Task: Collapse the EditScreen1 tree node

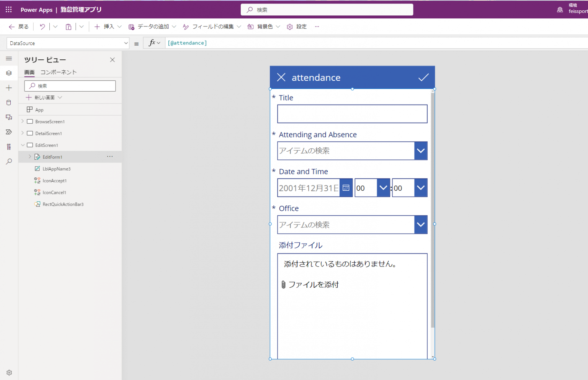Action: point(23,145)
